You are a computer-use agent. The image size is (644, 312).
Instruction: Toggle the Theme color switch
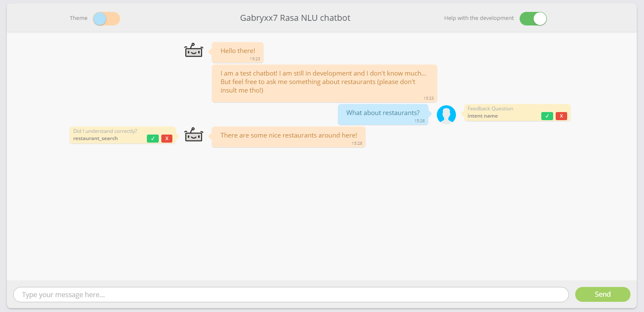pos(107,19)
